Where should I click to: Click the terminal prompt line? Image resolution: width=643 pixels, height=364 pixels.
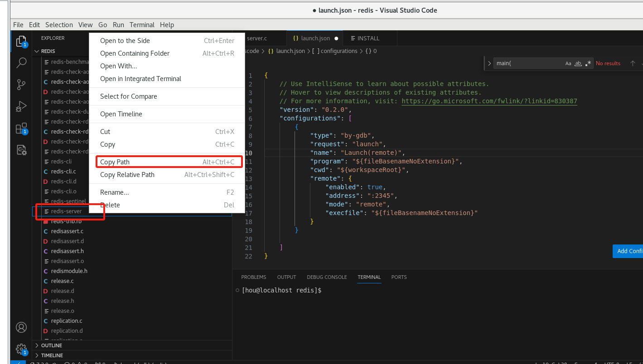pos(281,290)
